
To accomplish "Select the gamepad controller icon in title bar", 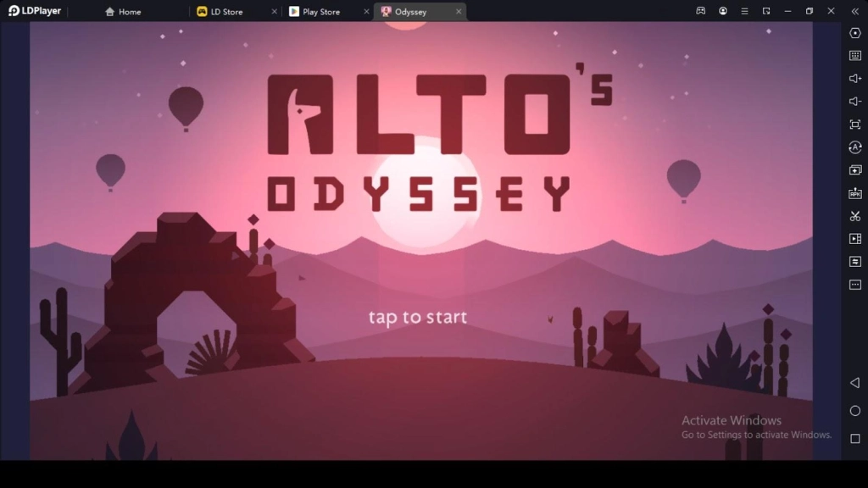I will point(700,11).
